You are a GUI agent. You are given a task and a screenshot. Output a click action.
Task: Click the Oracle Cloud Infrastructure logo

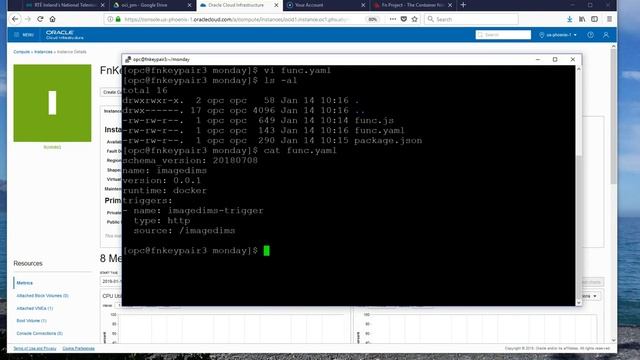64,35
